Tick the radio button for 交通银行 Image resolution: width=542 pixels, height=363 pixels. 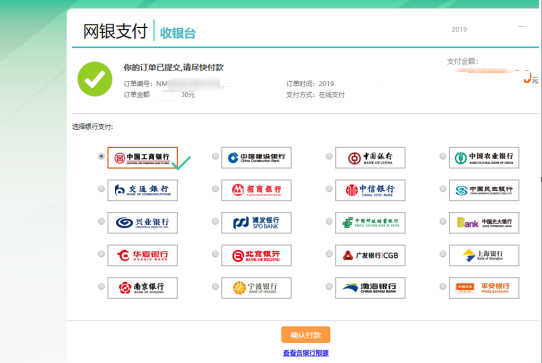pyautogui.click(x=101, y=189)
